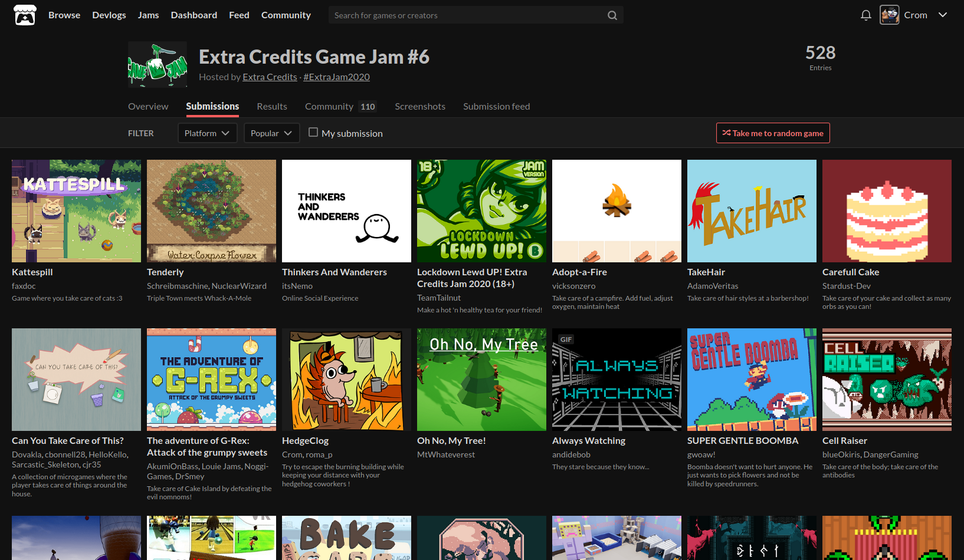The width and height of the screenshot is (964, 560).
Task: Open author itsNemo's profile
Action: 297,286
